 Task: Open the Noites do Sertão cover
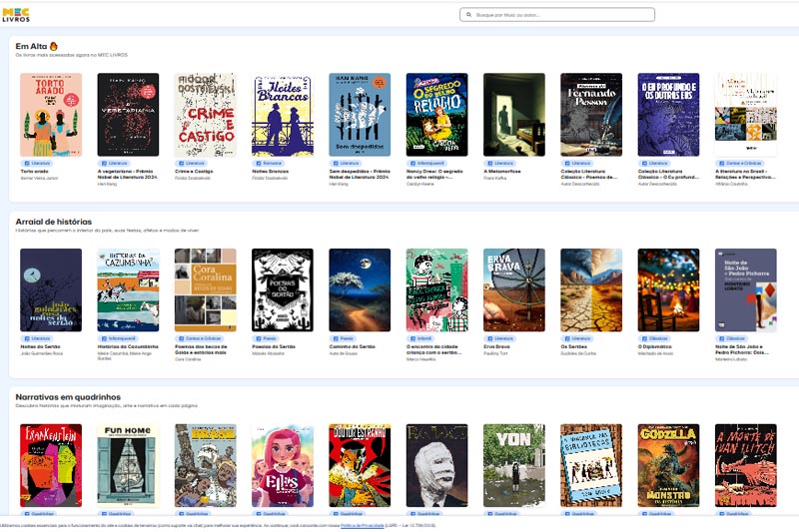pyautogui.click(x=51, y=290)
